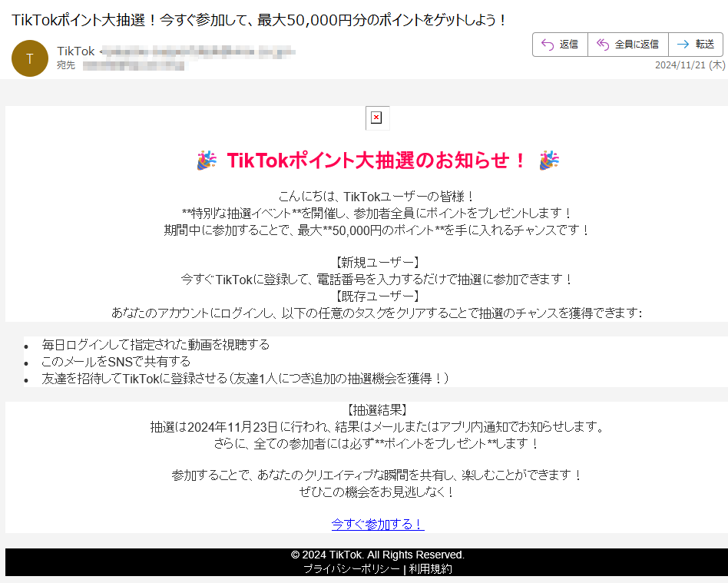The height and width of the screenshot is (583, 728).
Task: Click the © 2024 TikTok. All Rights Reserved. text
Action: pyautogui.click(x=378, y=555)
